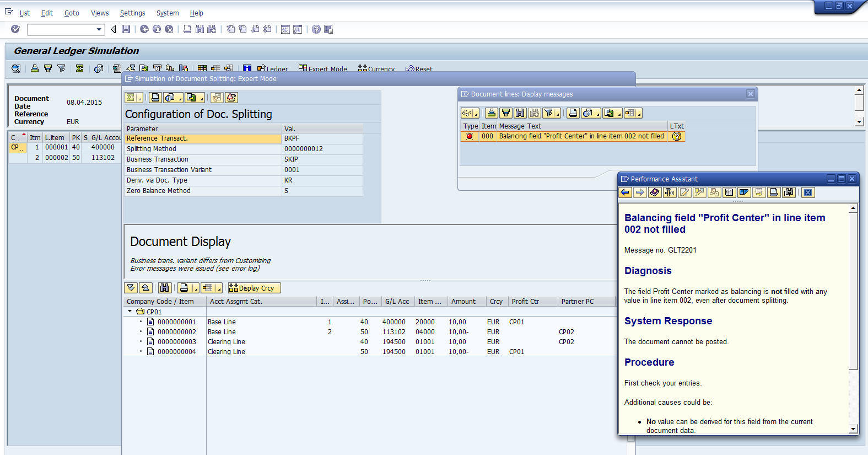This screenshot has height=455, width=868.
Task: Open the Help menu
Action: pyautogui.click(x=196, y=13)
